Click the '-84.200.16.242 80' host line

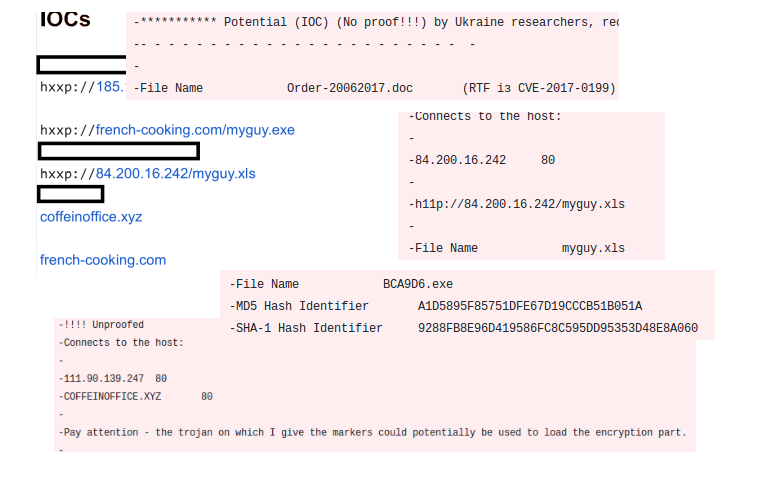point(481,160)
